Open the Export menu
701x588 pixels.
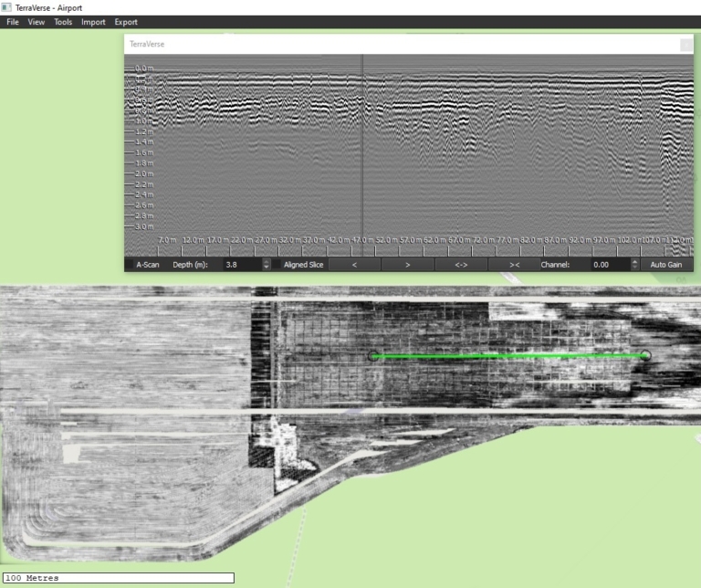click(126, 22)
